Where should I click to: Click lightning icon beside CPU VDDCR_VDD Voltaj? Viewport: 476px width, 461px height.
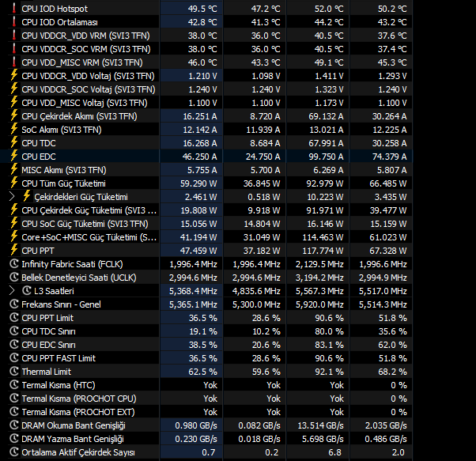[x=14, y=75]
